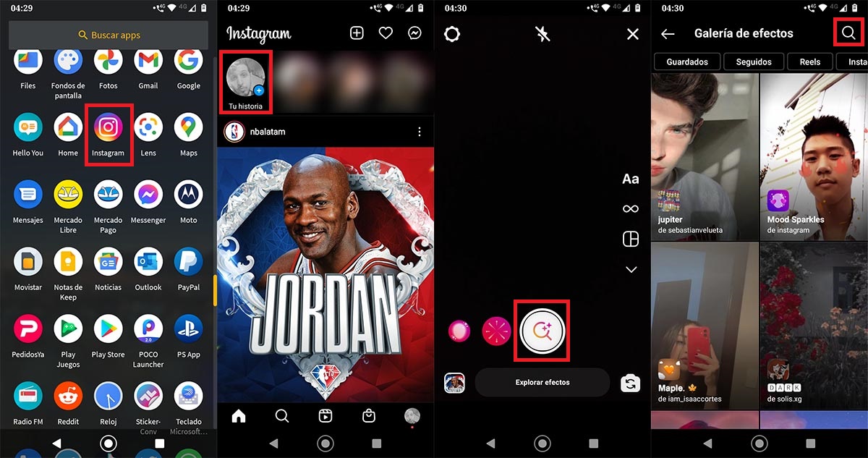Open Play Juegos app
Viewport: 868px width, 458px height.
[68, 328]
